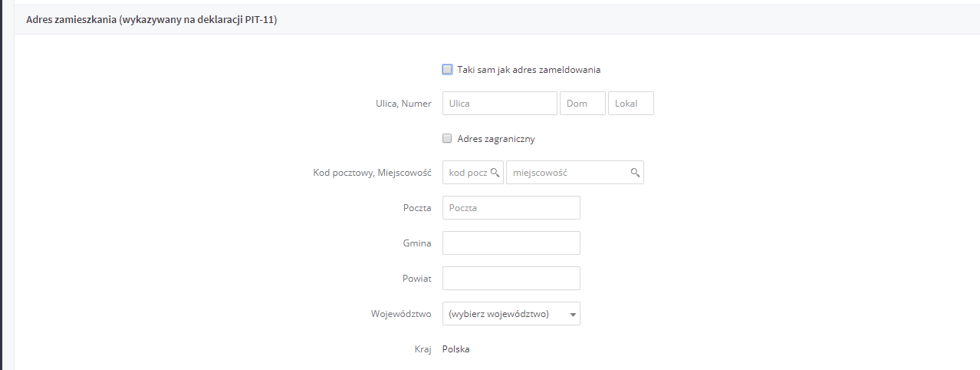Click into the Dom number field
Image resolution: width=980 pixels, height=370 pixels.
[583, 104]
